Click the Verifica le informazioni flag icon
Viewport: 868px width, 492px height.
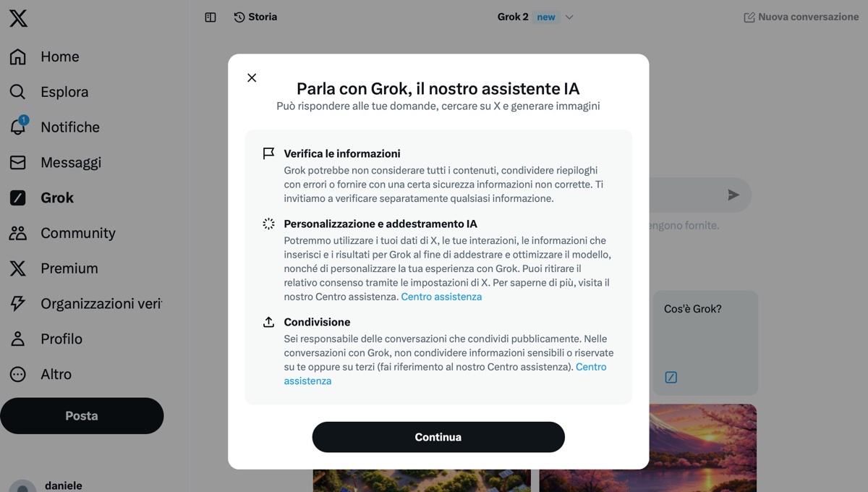click(x=268, y=153)
